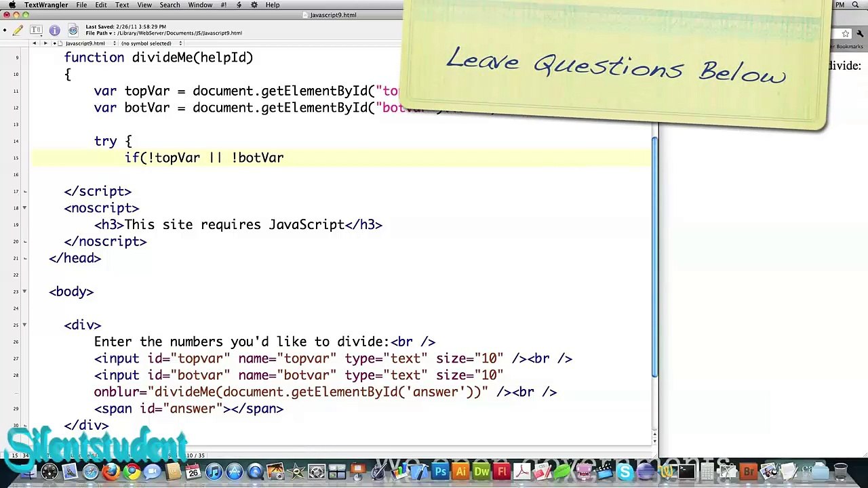
Task: Click the onblur="divideMe(...)" attribute line
Action: pos(325,392)
